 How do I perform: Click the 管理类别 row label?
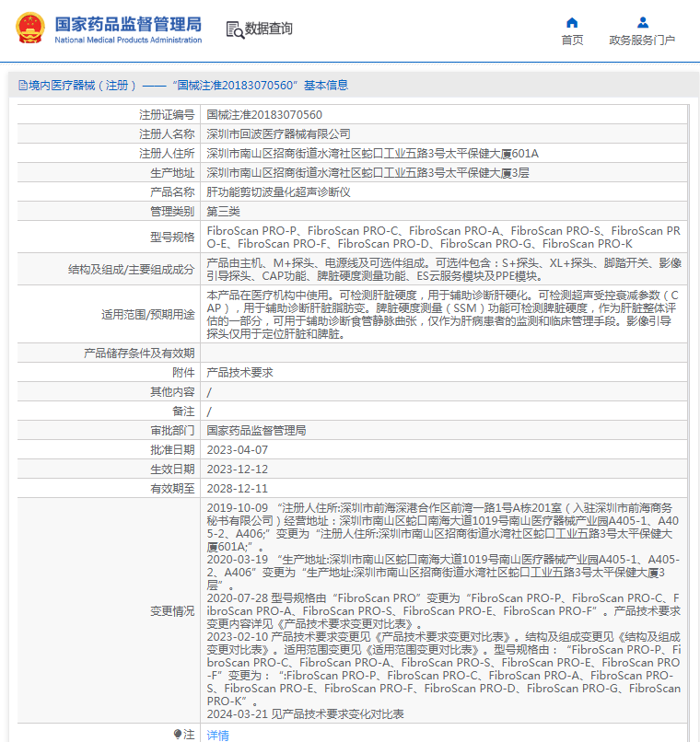click(172, 212)
